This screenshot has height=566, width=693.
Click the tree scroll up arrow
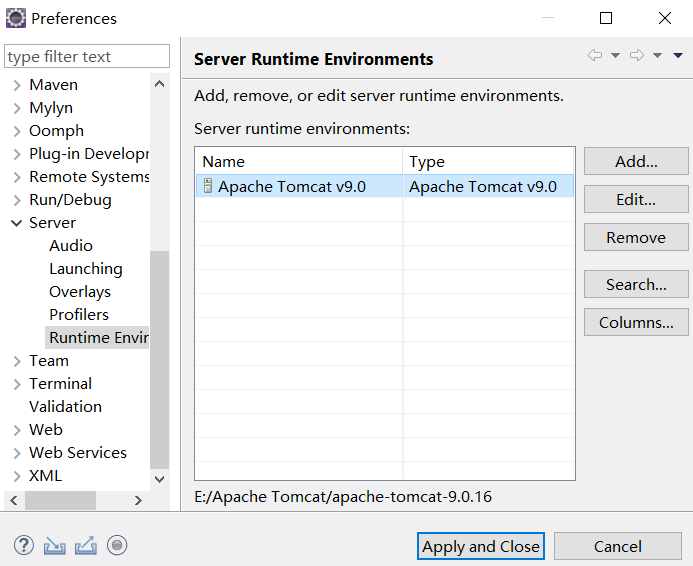tap(160, 84)
